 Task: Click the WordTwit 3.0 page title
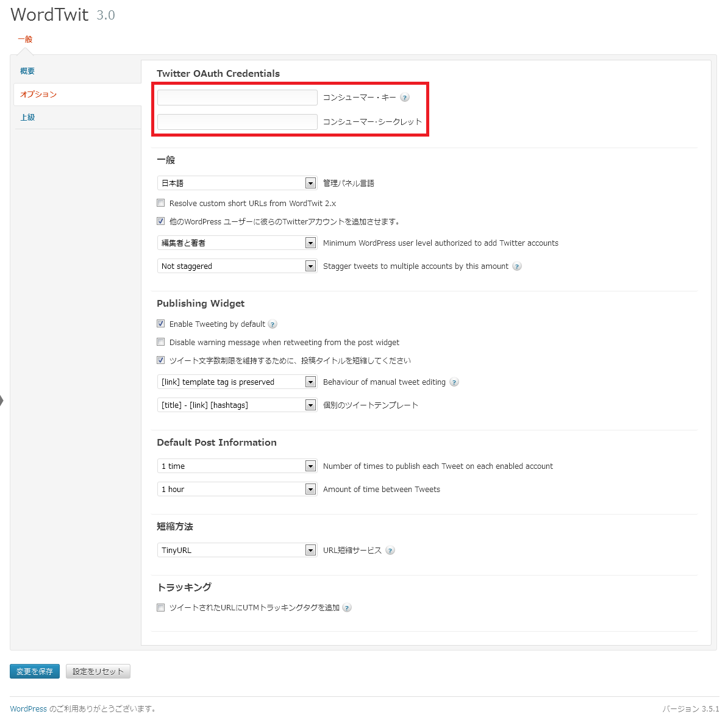coord(63,15)
